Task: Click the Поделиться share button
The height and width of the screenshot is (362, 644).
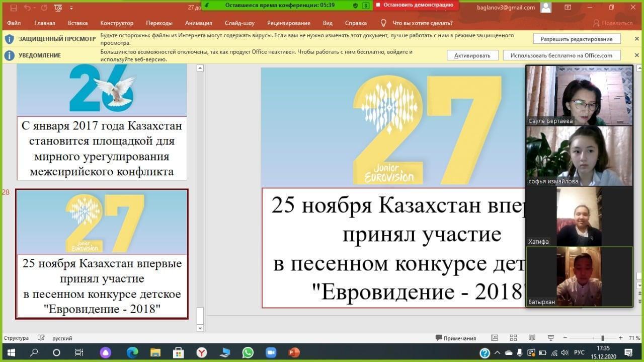Action: click(x=612, y=23)
